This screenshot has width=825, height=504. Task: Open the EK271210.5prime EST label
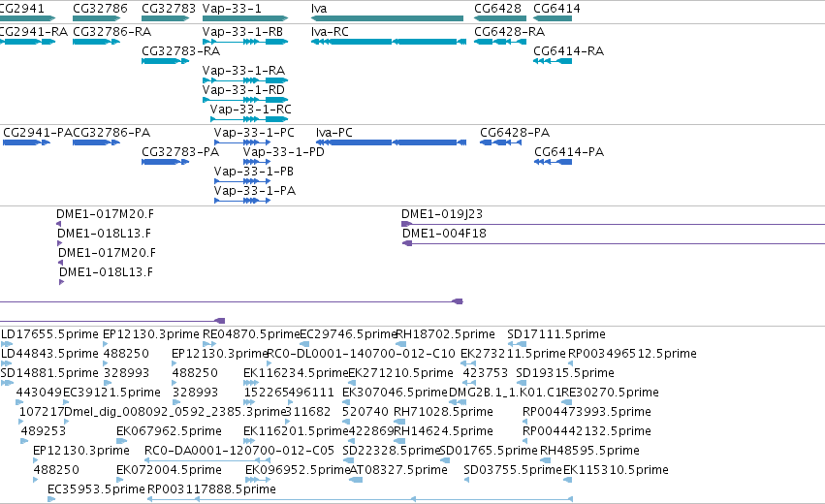click(401, 373)
